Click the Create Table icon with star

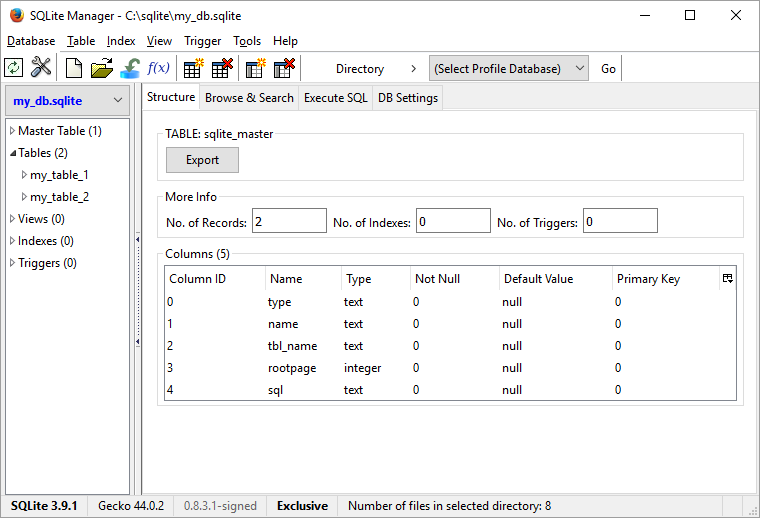(x=193, y=68)
